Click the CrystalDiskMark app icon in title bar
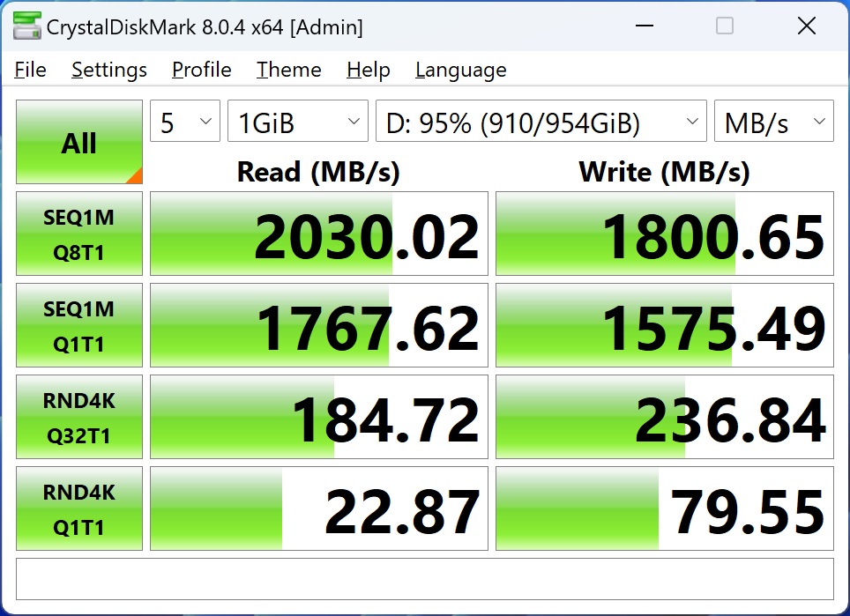This screenshot has width=850, height=616. coord(27,26)
